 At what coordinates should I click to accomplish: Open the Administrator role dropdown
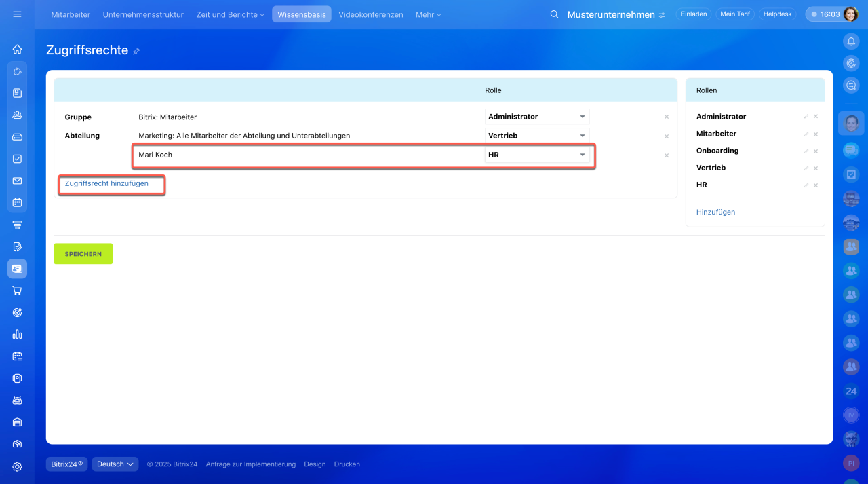[536, 117]
